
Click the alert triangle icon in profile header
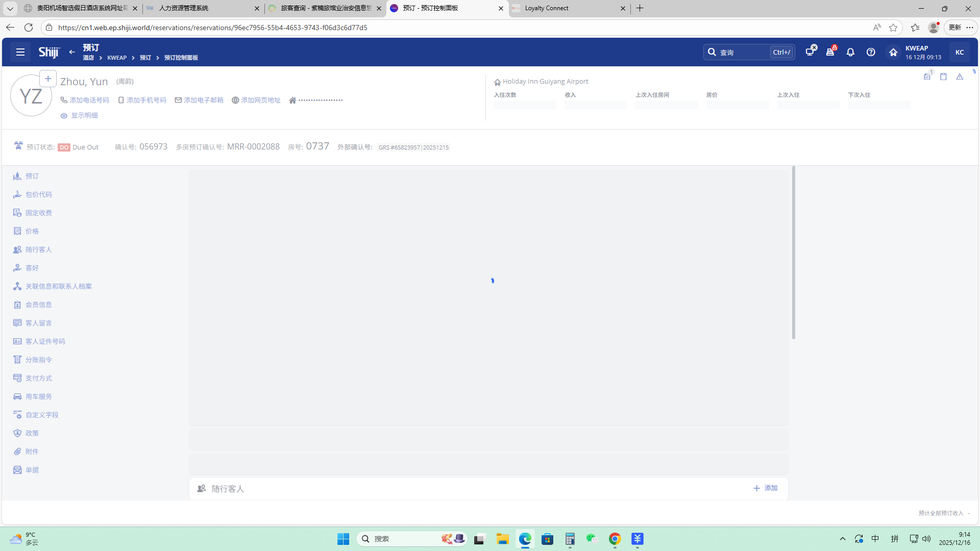[x=960, y=77]
